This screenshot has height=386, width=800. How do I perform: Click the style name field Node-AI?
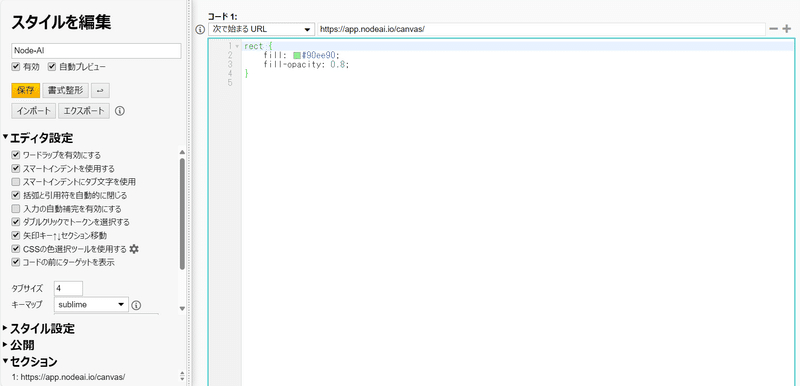pos(96,51)
